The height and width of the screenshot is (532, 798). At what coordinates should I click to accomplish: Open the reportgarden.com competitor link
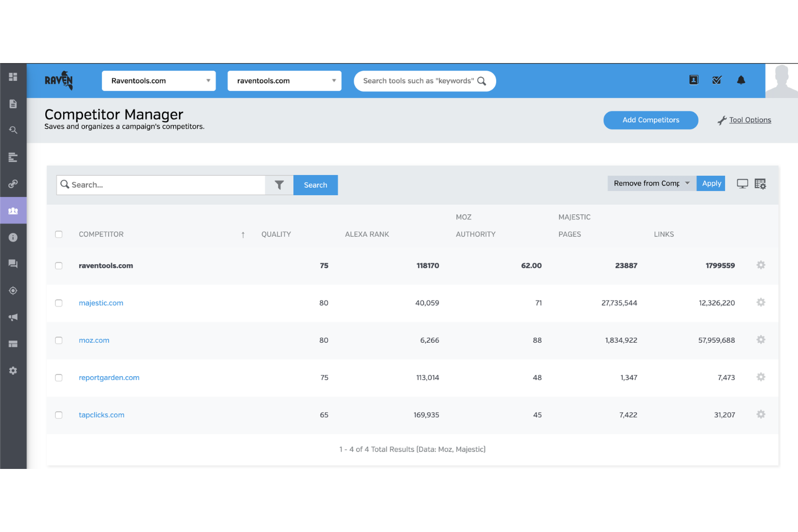tap(109, 377)
